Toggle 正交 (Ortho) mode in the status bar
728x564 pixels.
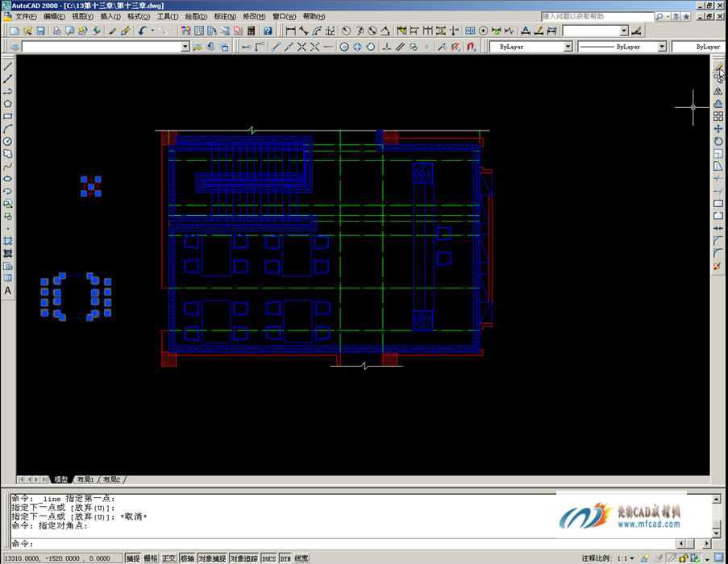coord(168,558)
